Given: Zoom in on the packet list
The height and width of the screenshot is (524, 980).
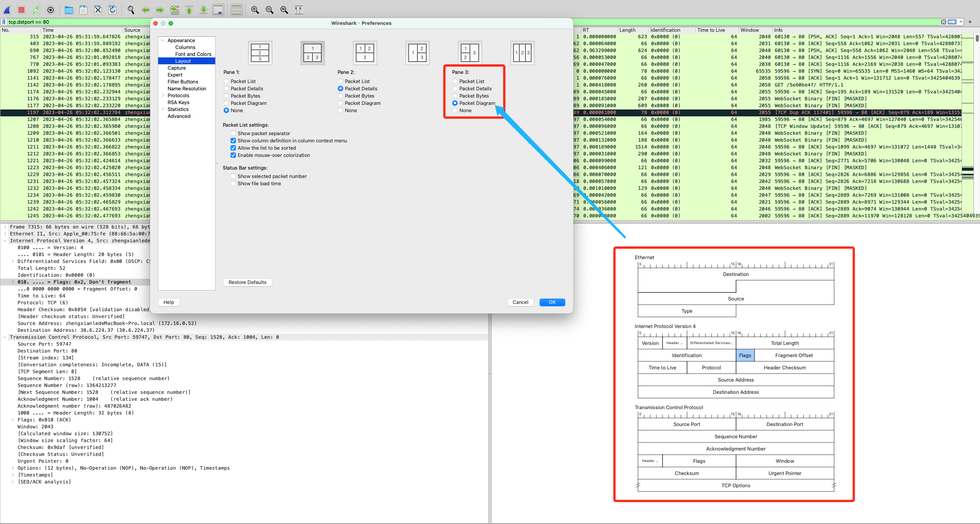Looking at the screenshot, I should (255, 10).
